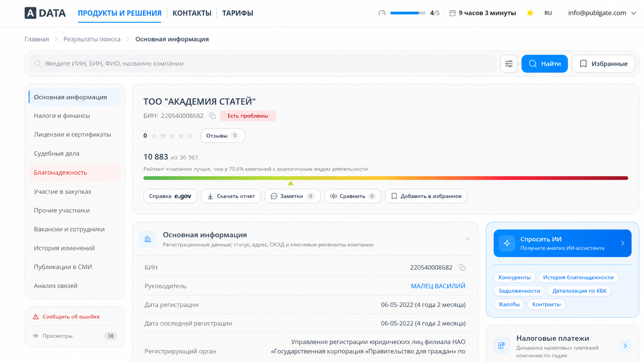Click the speedometer usage icon in header
Screen dimensions: 644x362
[x=382, y=13]
